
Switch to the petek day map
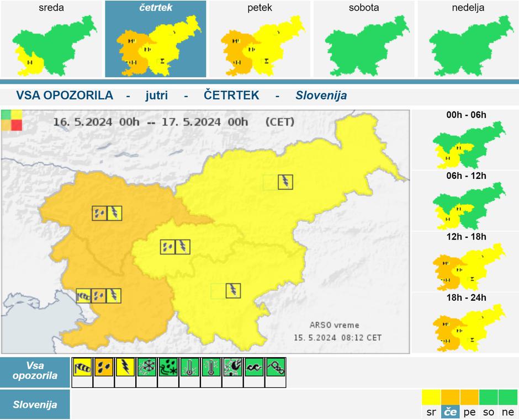(x=259, y=39)
